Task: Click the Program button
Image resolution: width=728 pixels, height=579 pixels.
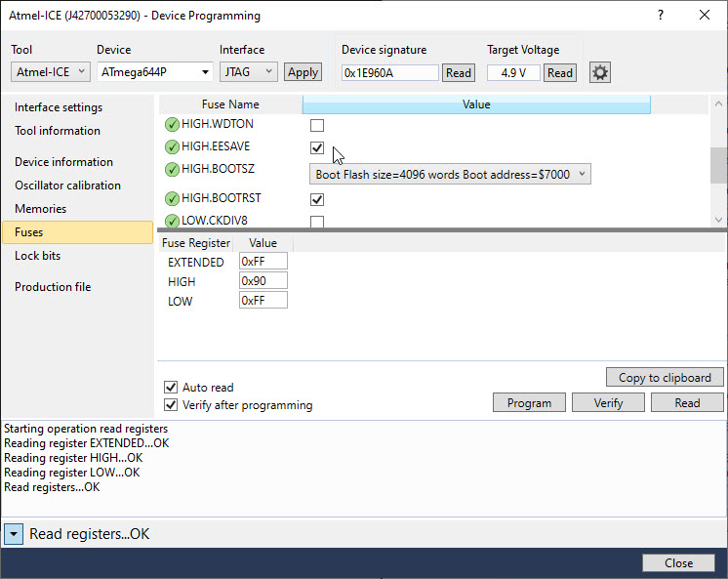Action: point(529,402)
